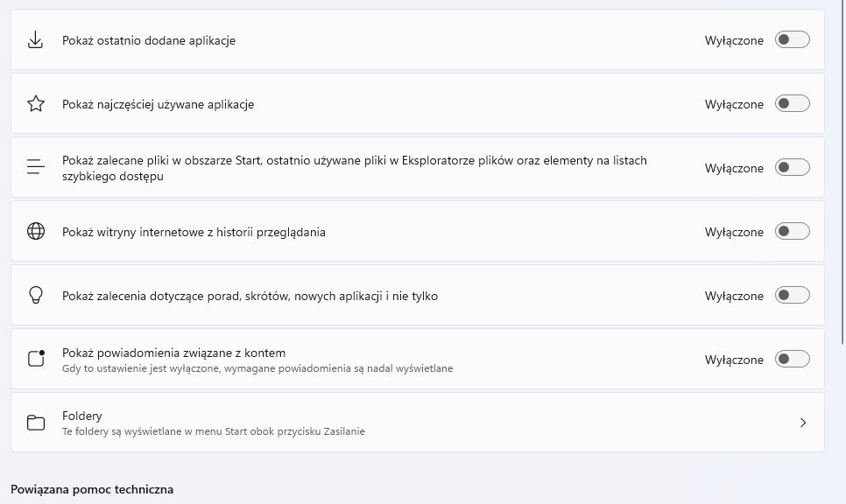Expand Foldery using the right chevron arrow
The image size is (846, 504).
803,423
